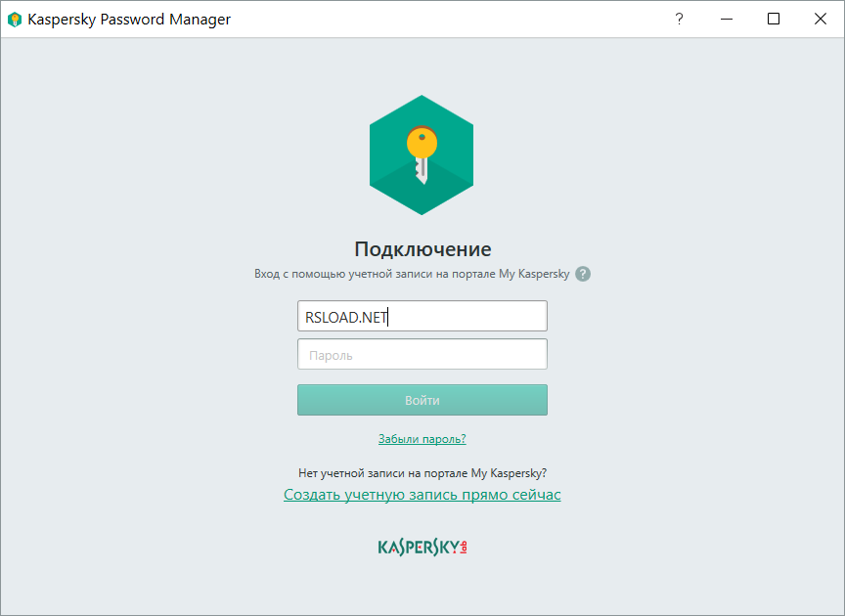Minimize the Kaspersky Password Manager window
Image resolution: width=845 pixels, height=616 pixels.
(727, 19)
